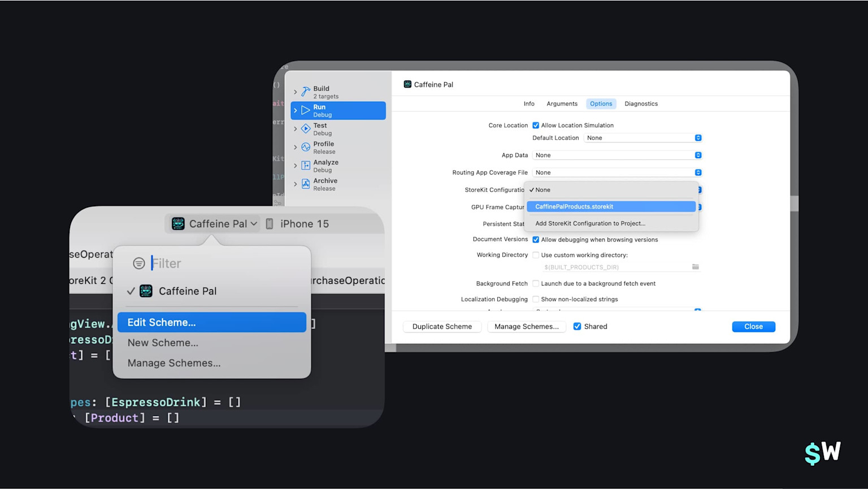Click the Caffeine Pal app icon in the toolbar
The image size is (868, 489).
178,224
